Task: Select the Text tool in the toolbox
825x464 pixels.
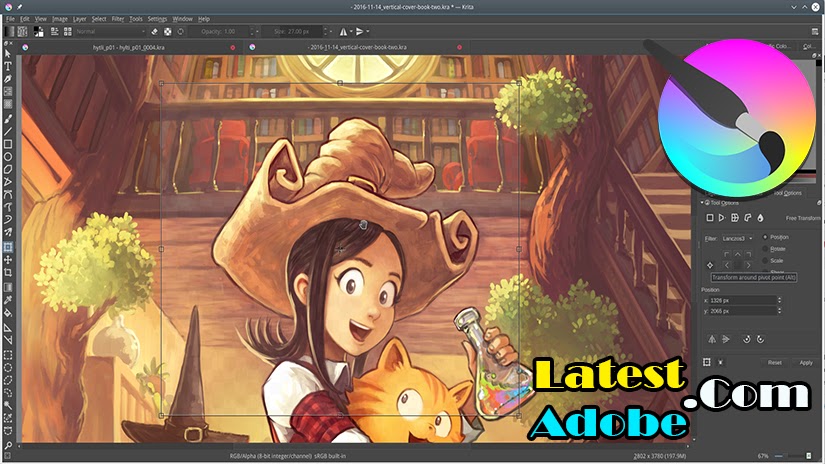Action: [8, 66]
